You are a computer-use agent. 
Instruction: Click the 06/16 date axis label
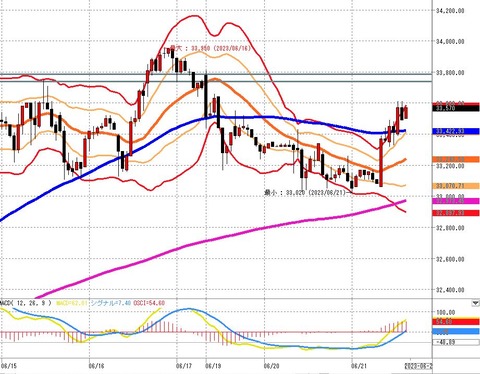[x=97, y=366]
